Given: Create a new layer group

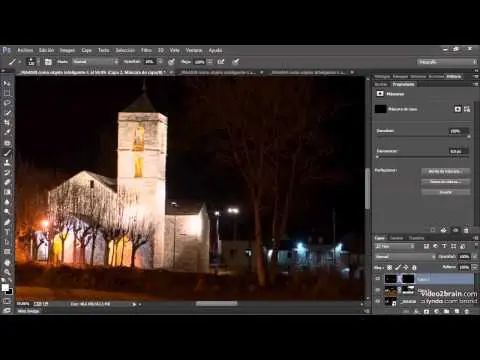Looking at the screenshot, I should 446,311.
